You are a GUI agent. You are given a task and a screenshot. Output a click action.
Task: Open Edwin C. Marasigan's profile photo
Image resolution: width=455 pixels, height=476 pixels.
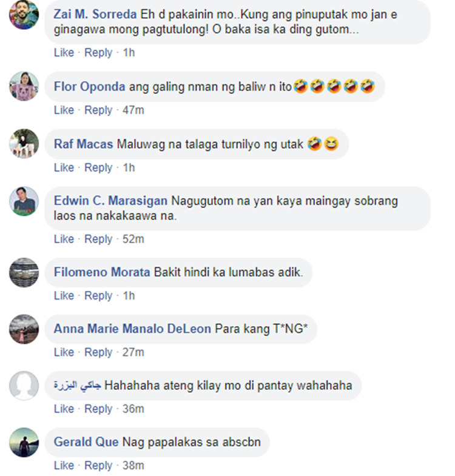click(x=24, y=201)
